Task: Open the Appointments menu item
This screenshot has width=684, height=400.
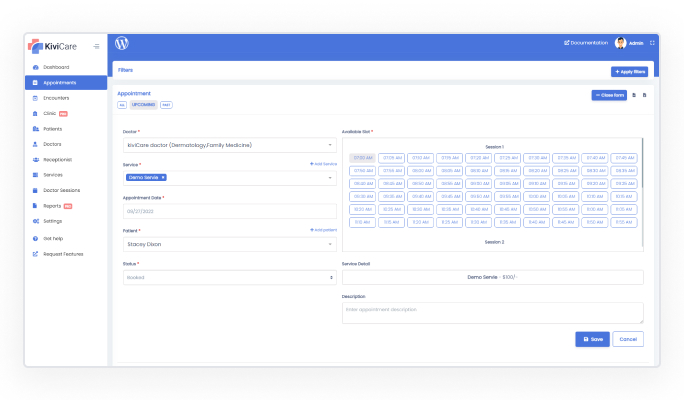Action: point(66,82)
